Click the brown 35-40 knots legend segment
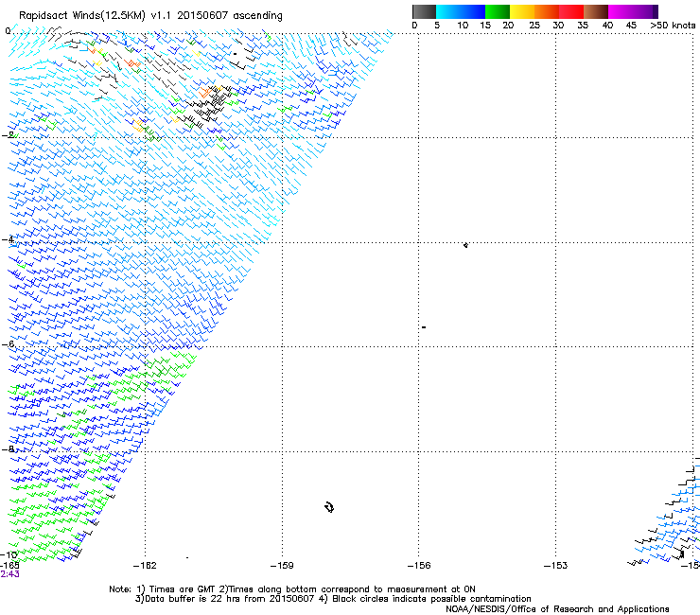The height and width of the screenshot is (615, 700). (x=596, y=11)
